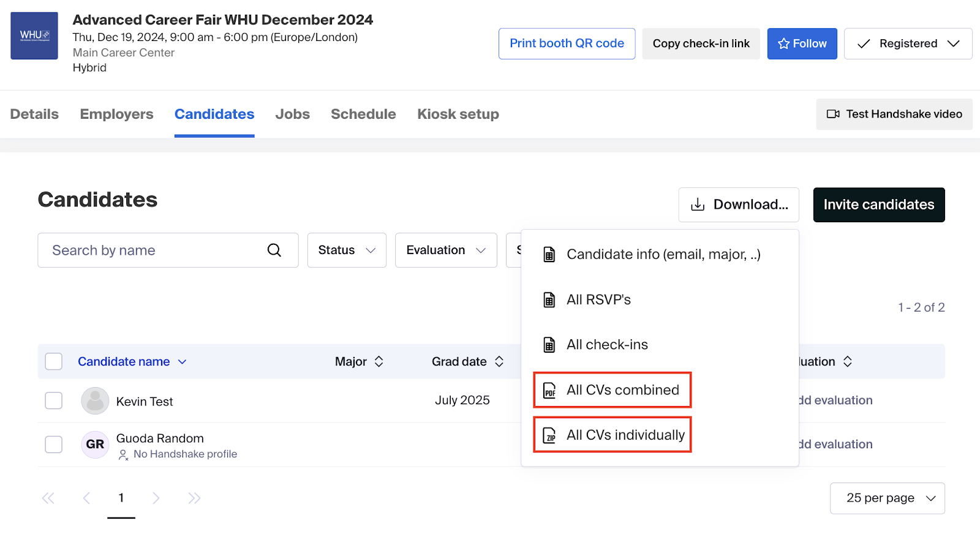Click Invite candidates button

point(879,205)
